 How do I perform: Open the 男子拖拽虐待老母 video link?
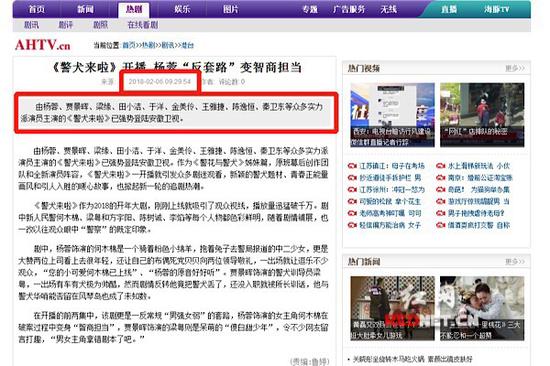pyautogui.click(x=476, y=213)
